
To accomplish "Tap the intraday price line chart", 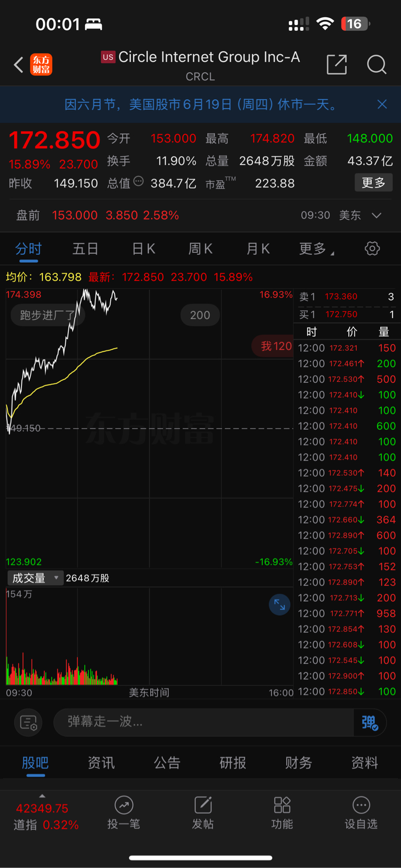I will (x=149, y=428).
